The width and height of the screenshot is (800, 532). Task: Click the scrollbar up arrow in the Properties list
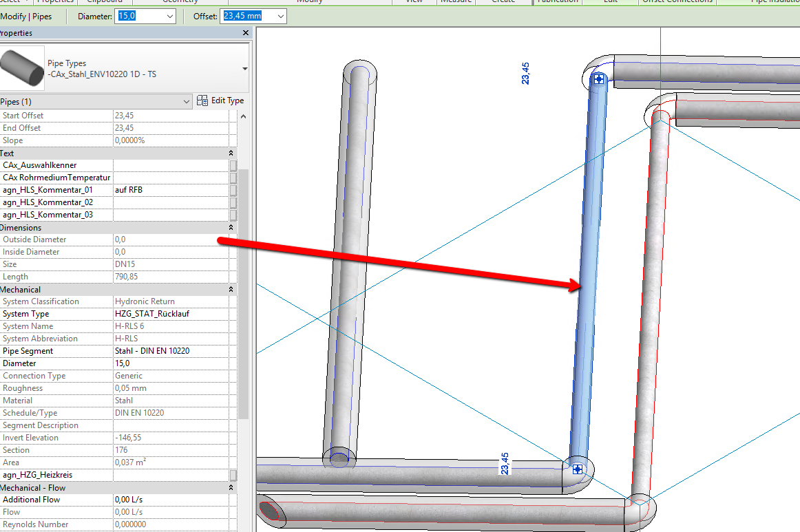click(242, 116)
